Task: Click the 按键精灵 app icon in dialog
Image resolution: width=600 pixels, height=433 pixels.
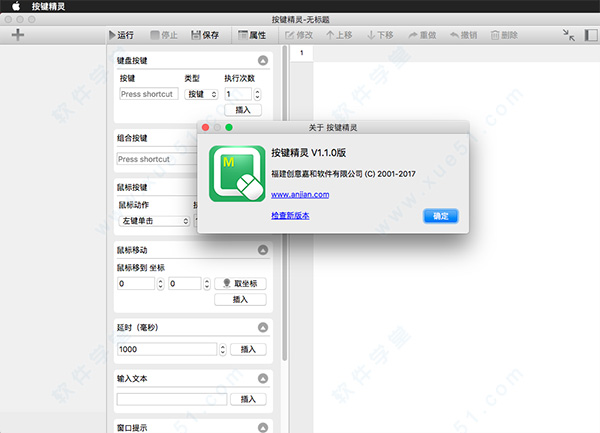Action: [237, 174]
